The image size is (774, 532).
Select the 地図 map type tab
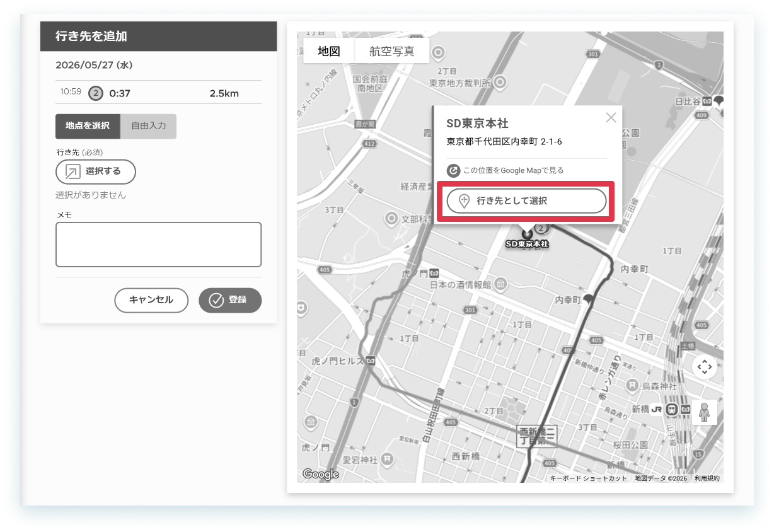pyautogui.click(x=329, y=51)
